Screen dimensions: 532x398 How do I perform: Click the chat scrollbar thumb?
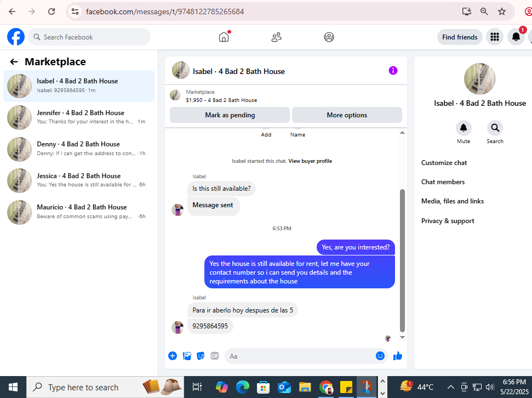pos(402,260)
